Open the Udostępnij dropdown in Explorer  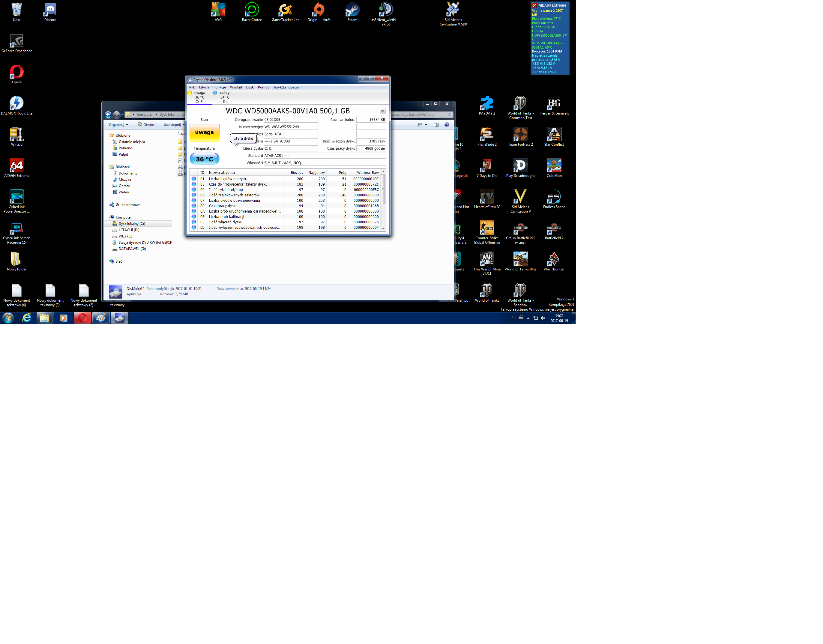pyautogui.click(x=174, y=125)
